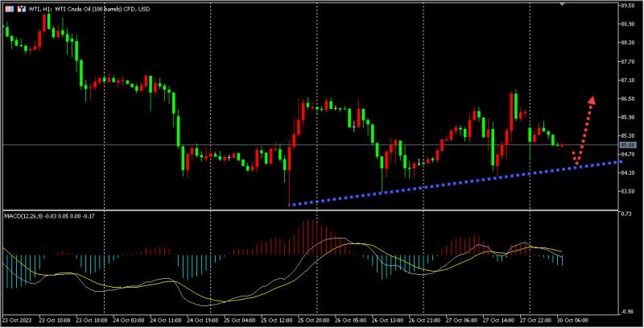The width and height of the screenshot is (644, 328).
Task: Click the 83.50 price scale label
Action: click(x=627, y=192)
